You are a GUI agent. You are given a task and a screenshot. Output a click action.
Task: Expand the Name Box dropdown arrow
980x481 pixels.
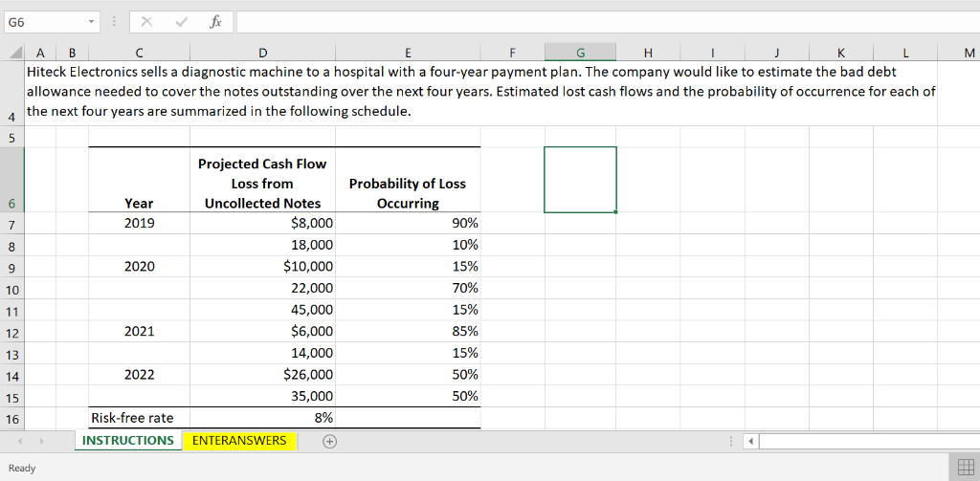click(92, 23)
